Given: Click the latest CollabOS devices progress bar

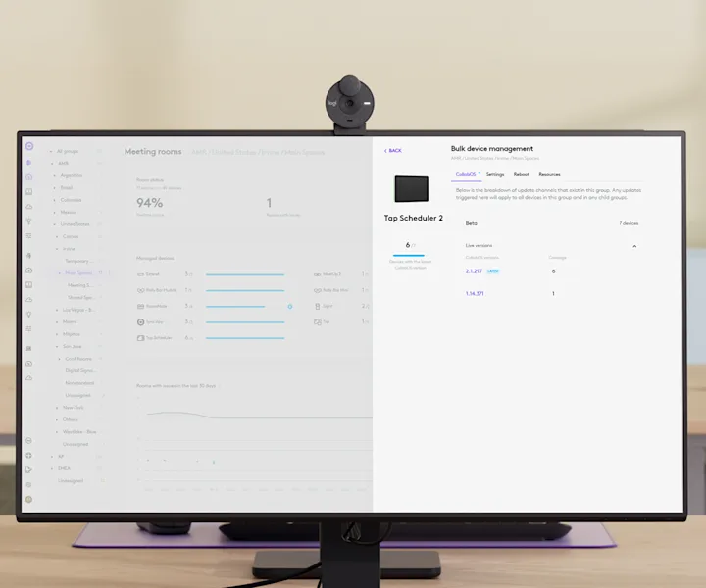Looking at the screenshot, I should (409, 255).
